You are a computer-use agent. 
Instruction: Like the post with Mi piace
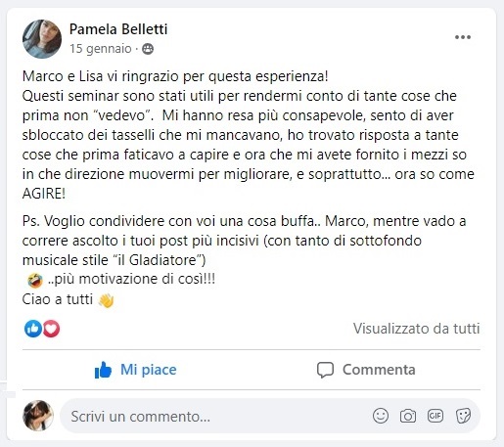[x=135, y=370]
